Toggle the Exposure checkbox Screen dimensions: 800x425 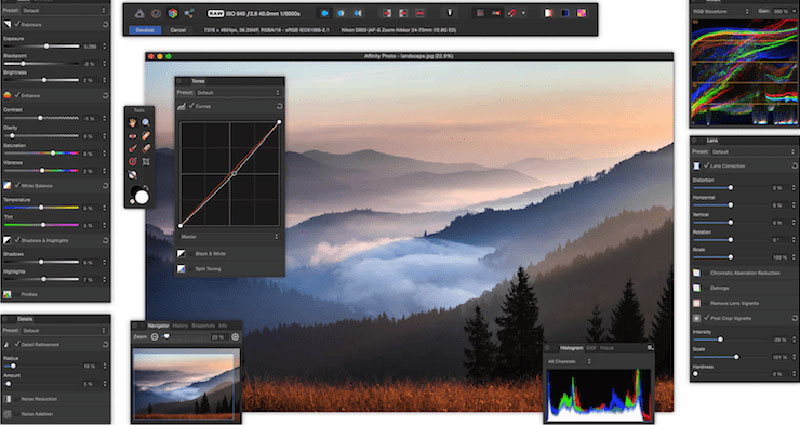(18, 24)
